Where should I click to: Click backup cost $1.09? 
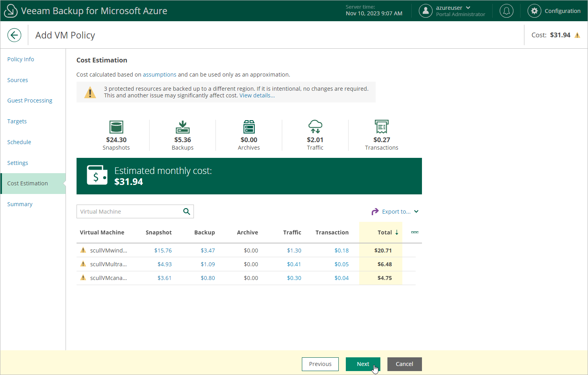coord(208,264)
